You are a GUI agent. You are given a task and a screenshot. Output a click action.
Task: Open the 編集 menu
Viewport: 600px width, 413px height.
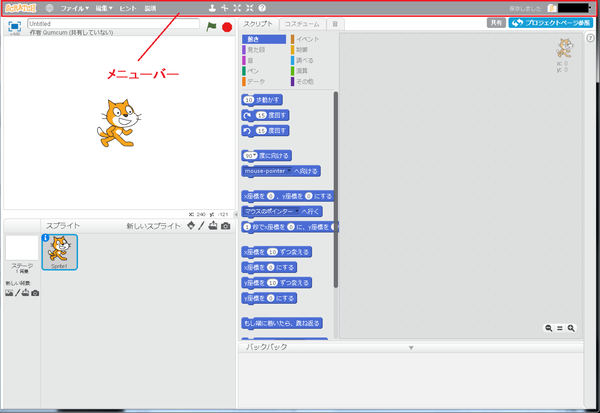tap(104, 8)
